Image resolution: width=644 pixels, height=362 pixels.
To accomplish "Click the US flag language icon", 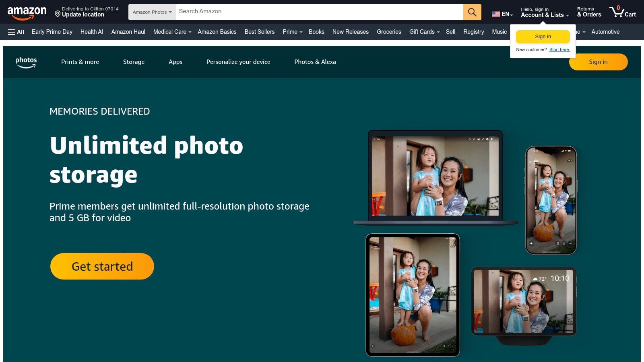I will [495, 14].
